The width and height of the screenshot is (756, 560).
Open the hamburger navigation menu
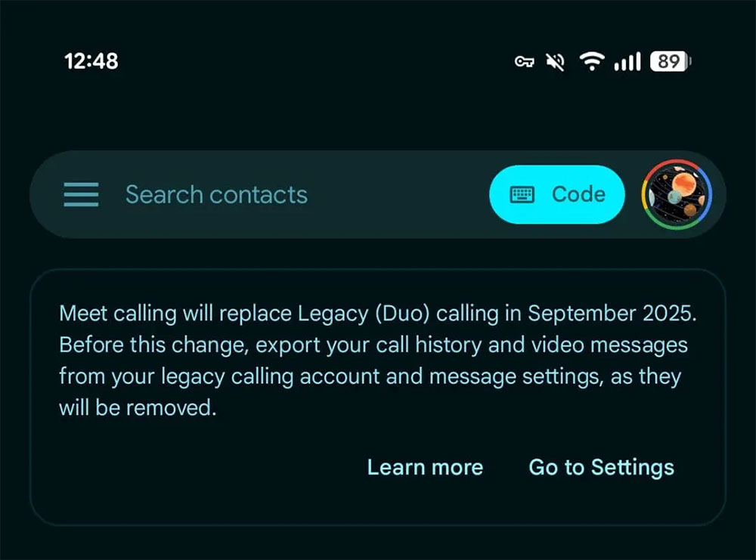pos(81,194)
